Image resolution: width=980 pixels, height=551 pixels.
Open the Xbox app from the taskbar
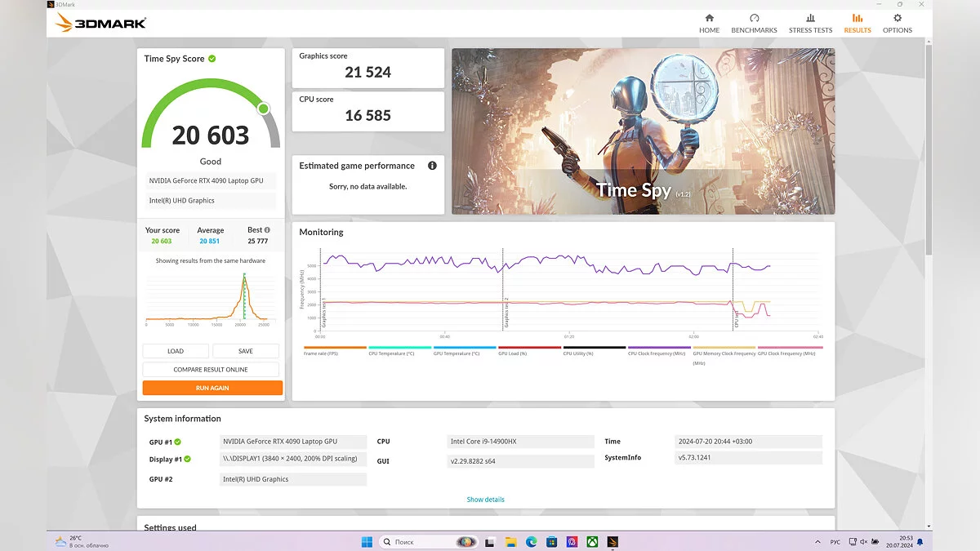pos(592,542)
